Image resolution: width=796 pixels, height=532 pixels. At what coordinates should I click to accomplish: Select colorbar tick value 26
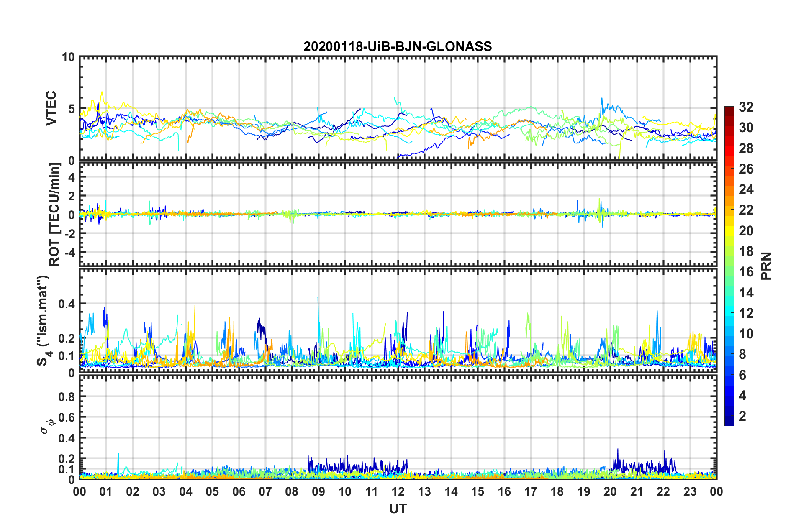tap(746, 169)
